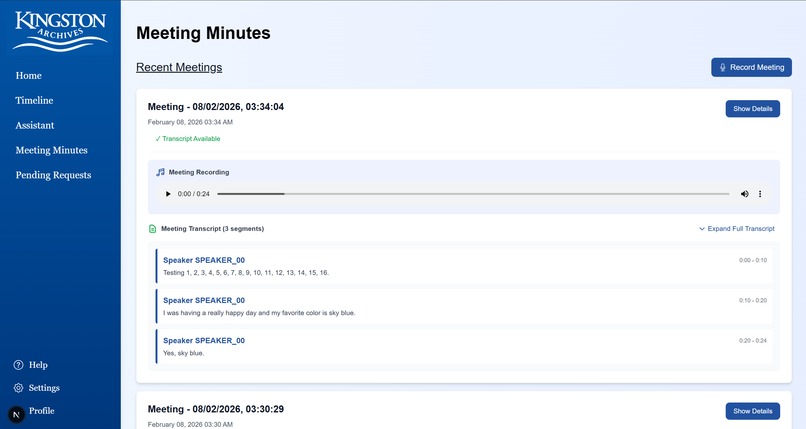
Task: Mute the recording audio
Action: coord(744,194)
